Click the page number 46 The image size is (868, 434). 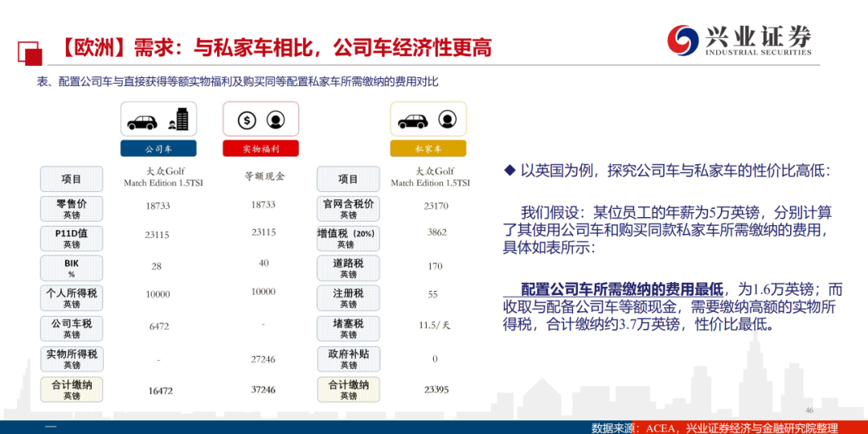[x=809, y=410]
